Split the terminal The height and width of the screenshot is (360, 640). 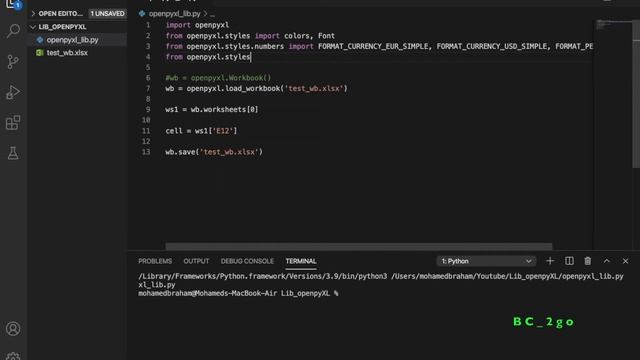coord(569,261)
